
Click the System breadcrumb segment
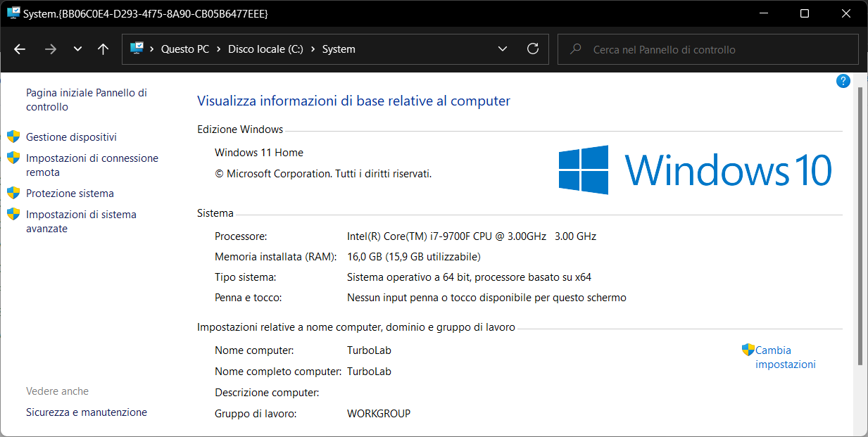339,49
